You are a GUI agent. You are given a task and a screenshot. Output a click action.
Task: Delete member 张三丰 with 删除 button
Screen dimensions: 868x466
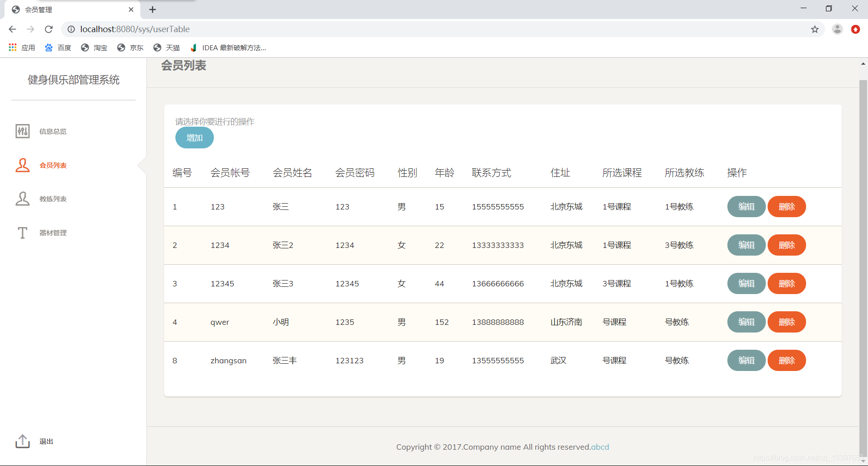787,361
